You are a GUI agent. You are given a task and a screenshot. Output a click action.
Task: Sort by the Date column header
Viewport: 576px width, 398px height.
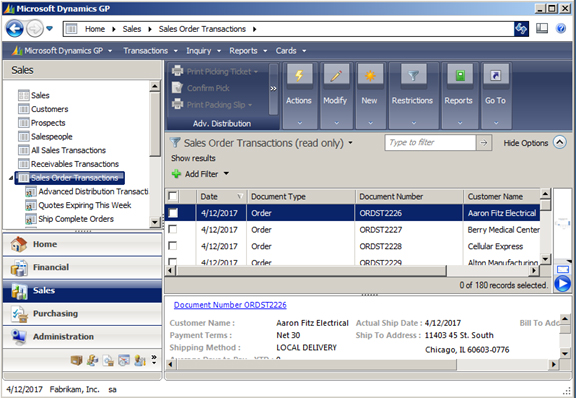pos(221,197)
